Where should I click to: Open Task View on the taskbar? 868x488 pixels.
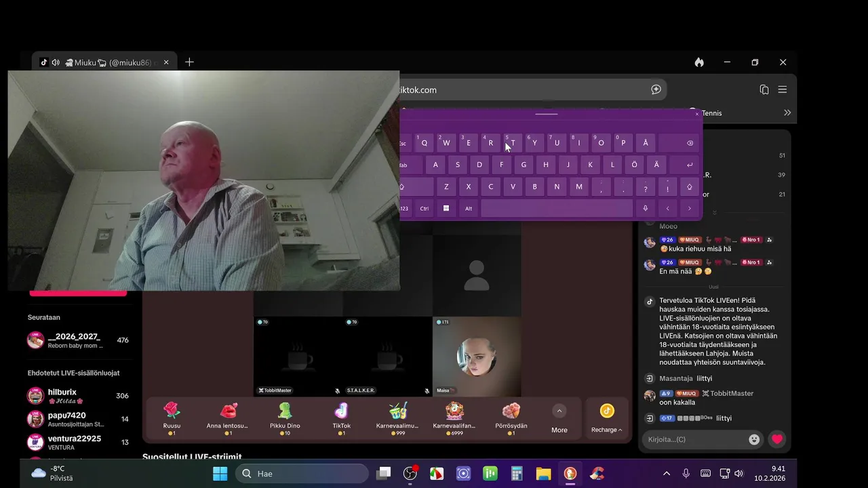click(x=384, y=474)
